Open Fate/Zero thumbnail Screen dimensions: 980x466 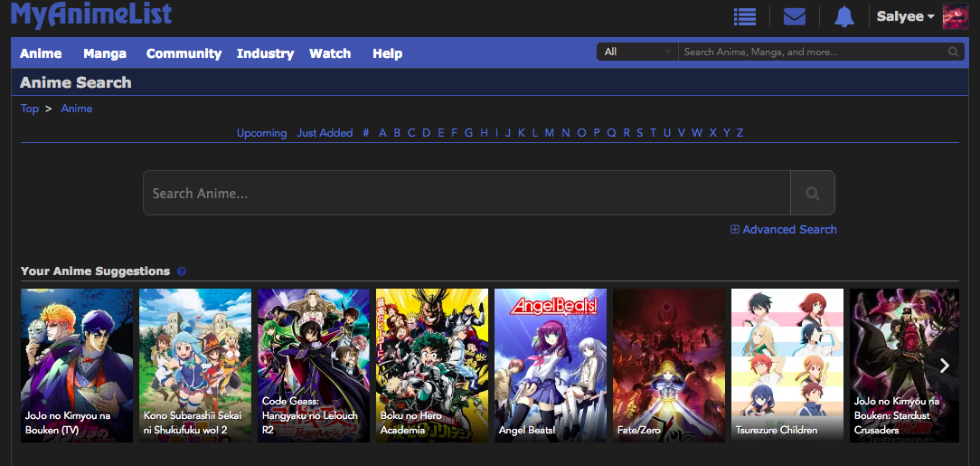669,366
